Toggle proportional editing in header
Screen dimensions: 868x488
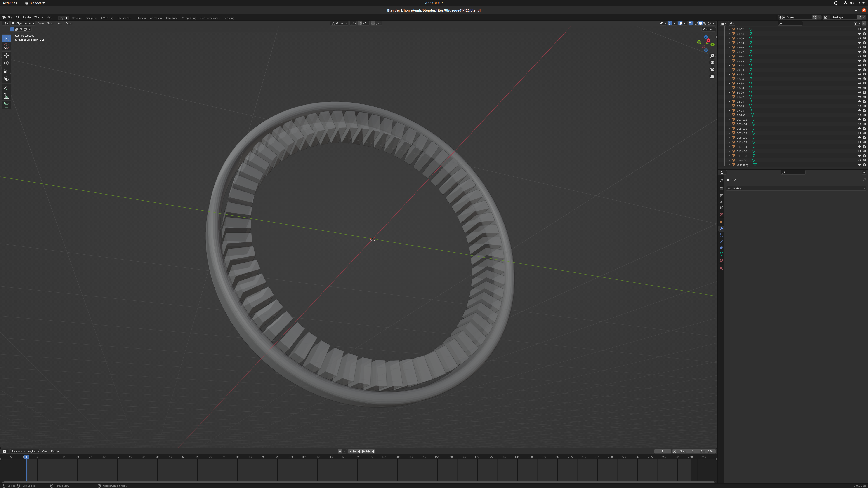(x=373, y=23)
